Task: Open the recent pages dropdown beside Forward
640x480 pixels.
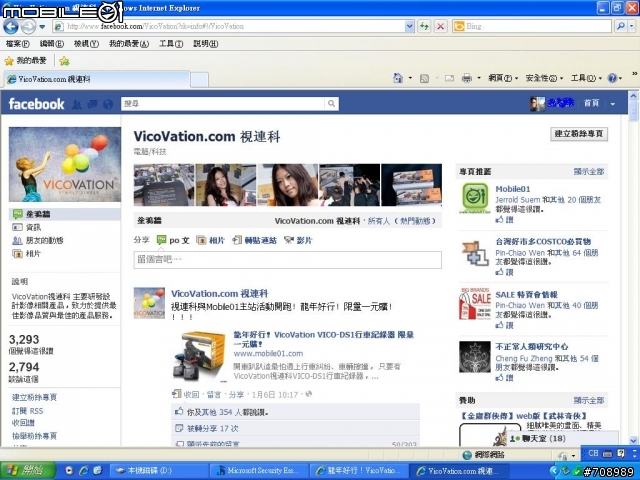Action: click(x=42, y=27)
